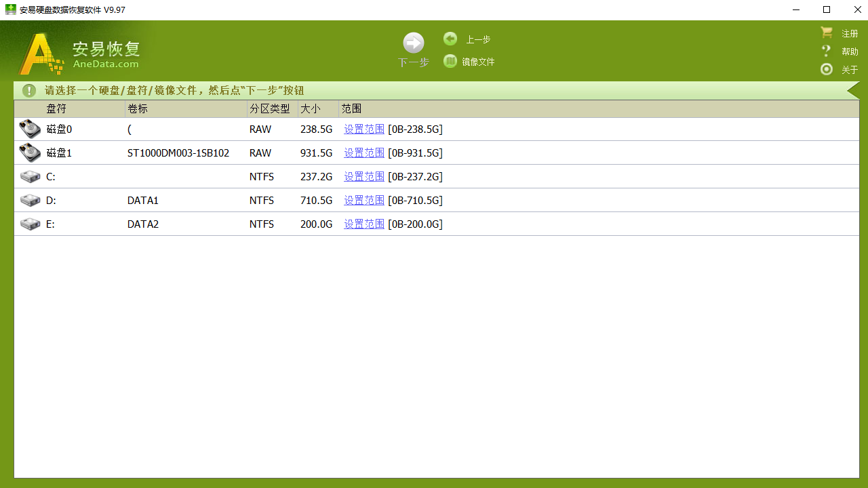Open the 镜像文件 image file option
This screenshot has height=488, width=868.
point(450,61)
